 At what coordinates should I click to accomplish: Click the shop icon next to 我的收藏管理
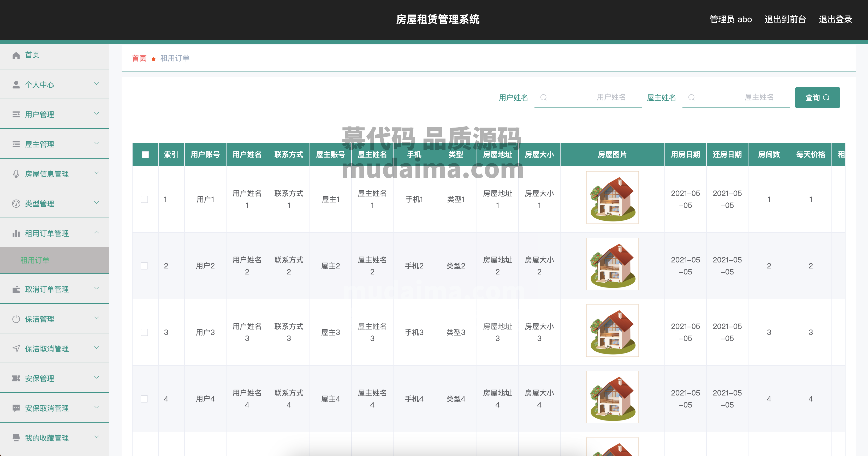tap(16, 438)
